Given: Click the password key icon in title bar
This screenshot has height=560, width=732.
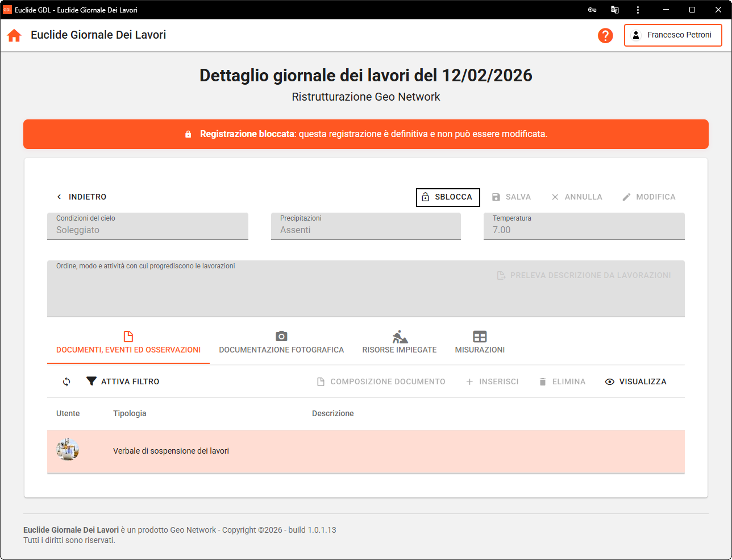Looking at the screenshot, I should tap(592, 10).
